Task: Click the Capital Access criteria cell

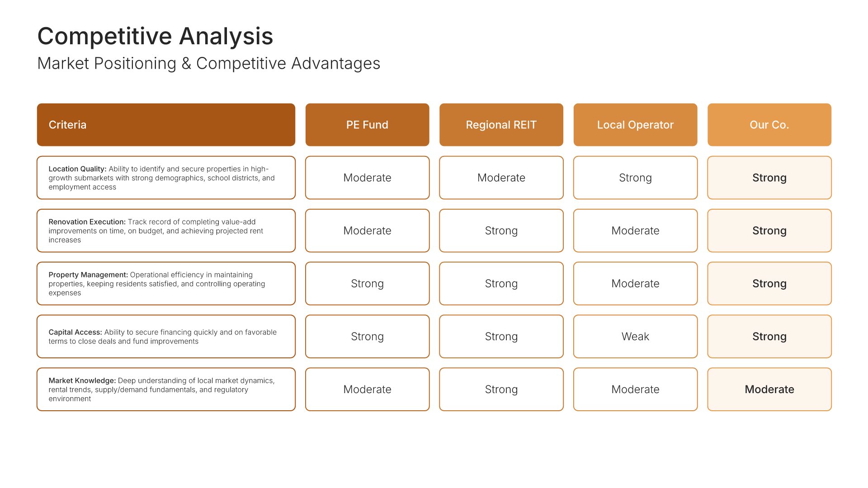Action: [x=166, y=336]
